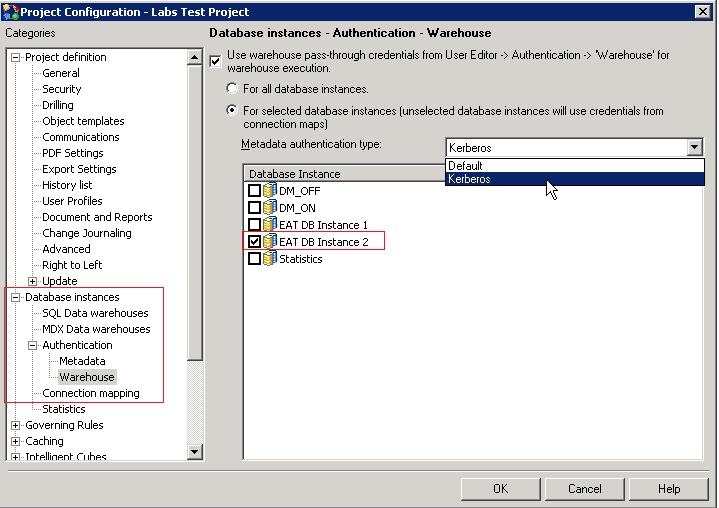Viewport: 719px width, 508px height.
Task: Click the Statistics database instance icon
Action: [x=270, y=258]
